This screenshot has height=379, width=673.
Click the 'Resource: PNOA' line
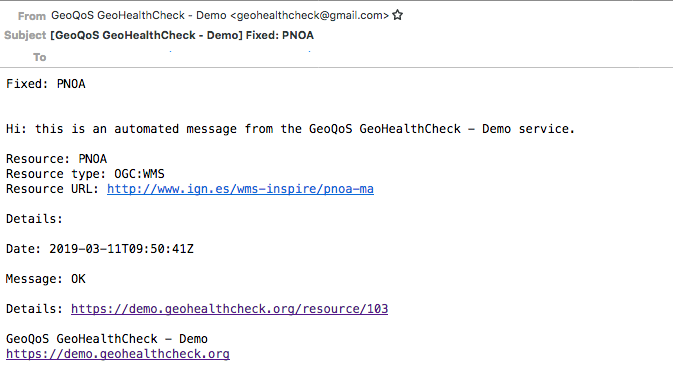point(57,159)
